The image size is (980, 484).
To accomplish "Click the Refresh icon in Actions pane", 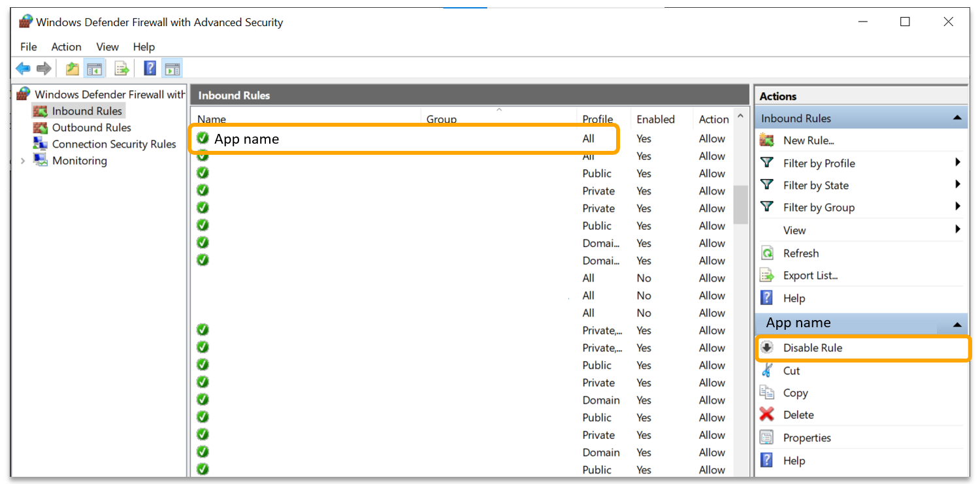I will tap(767, 253).
